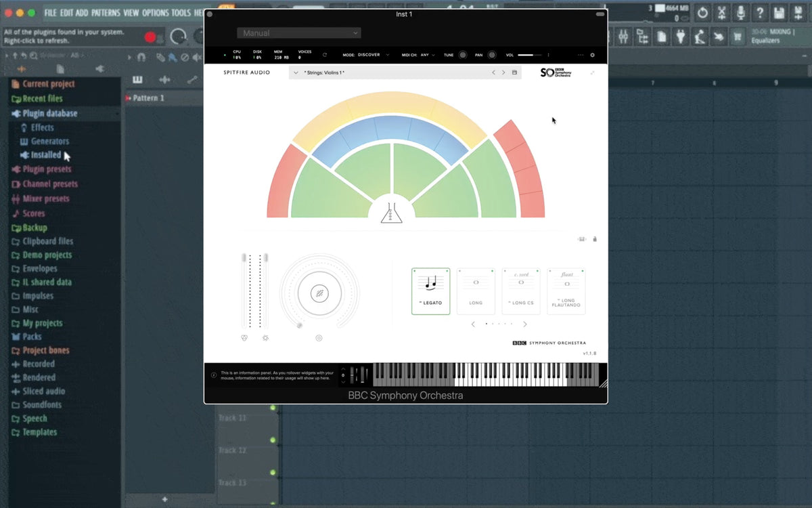Open the PATTERNS menu
Image resolution: width=812 pixels, height=508 pixels.
point(106,13)
